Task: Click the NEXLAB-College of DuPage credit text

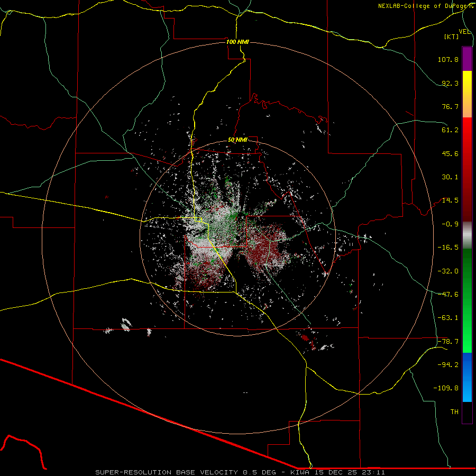Action: click(425, 6)
